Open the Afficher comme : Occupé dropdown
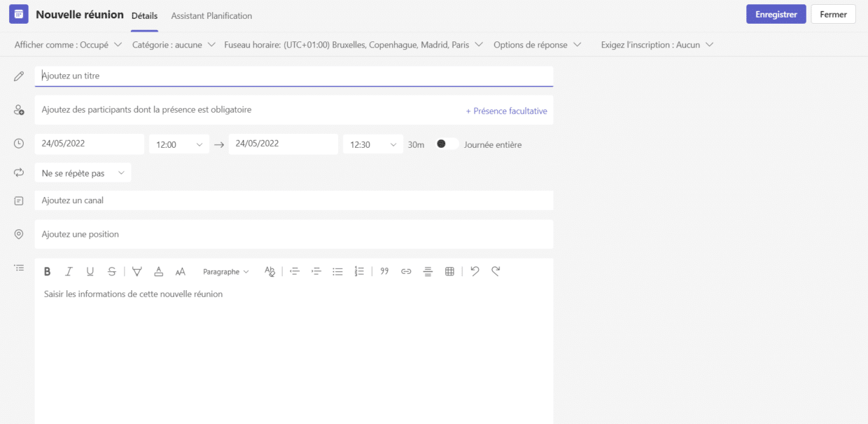The height and width of the screenshot is (424, 868). [x=68, y=45]
